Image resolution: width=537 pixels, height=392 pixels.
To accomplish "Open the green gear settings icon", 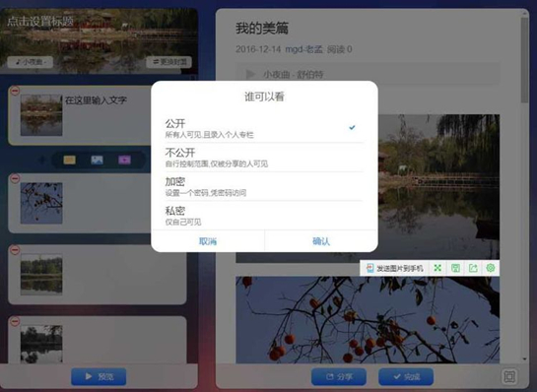I will click(x=491, y=268).
